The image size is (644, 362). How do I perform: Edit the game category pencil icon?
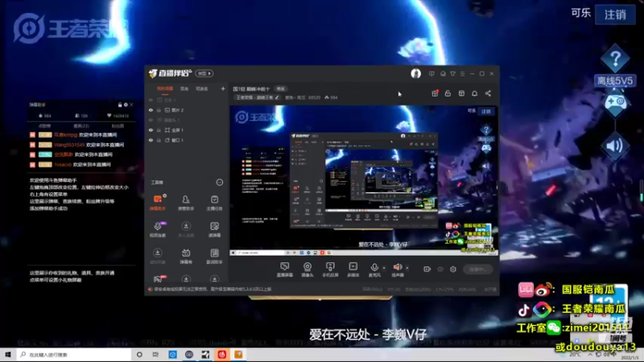pos(277,97)
